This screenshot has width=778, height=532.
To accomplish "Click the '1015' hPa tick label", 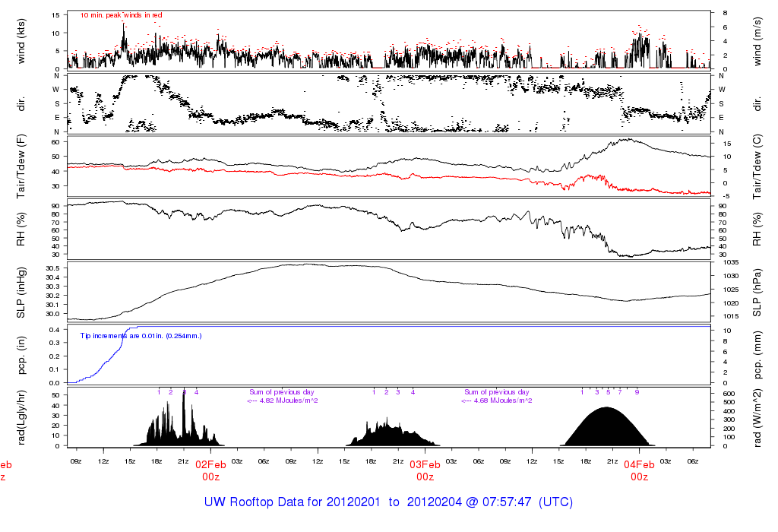I will point(732,316).
